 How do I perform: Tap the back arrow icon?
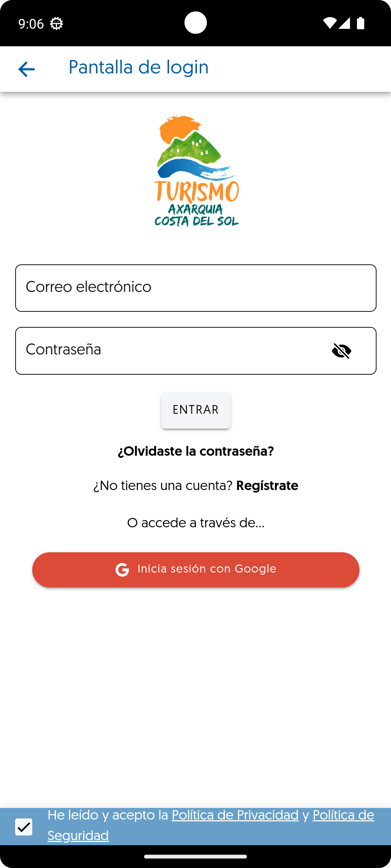point(26,69)
